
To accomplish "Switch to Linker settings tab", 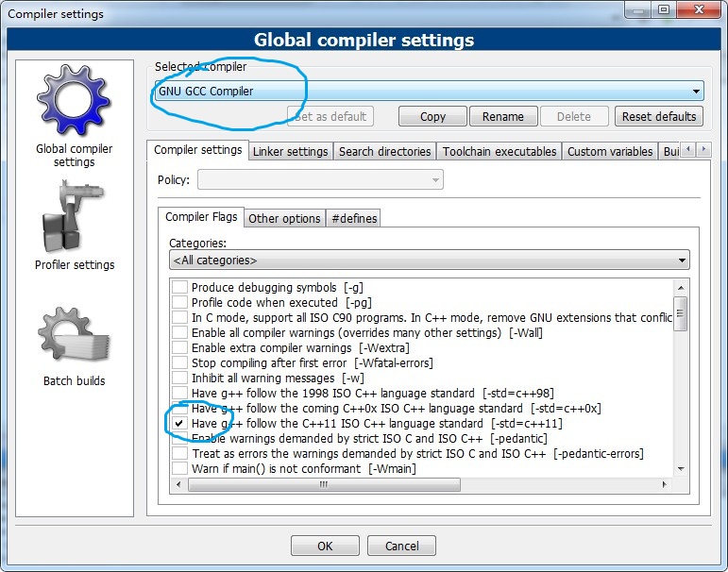I will click(x=291, y=151).
